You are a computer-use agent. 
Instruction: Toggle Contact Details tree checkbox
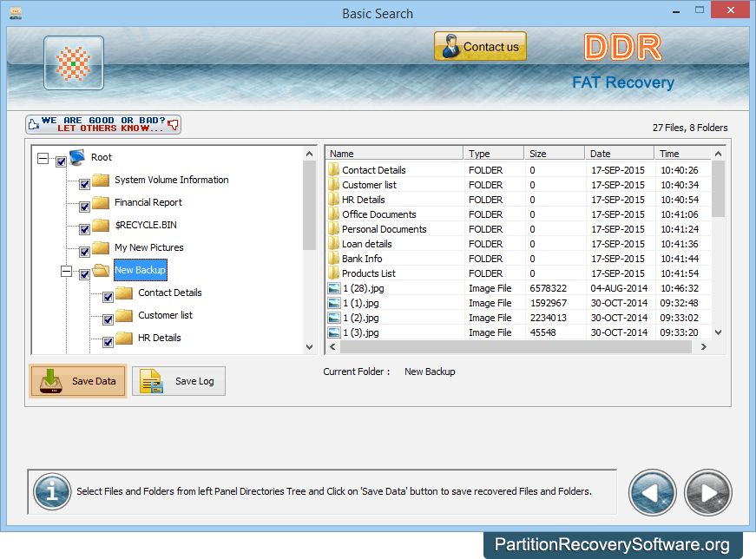click(108, 297)
